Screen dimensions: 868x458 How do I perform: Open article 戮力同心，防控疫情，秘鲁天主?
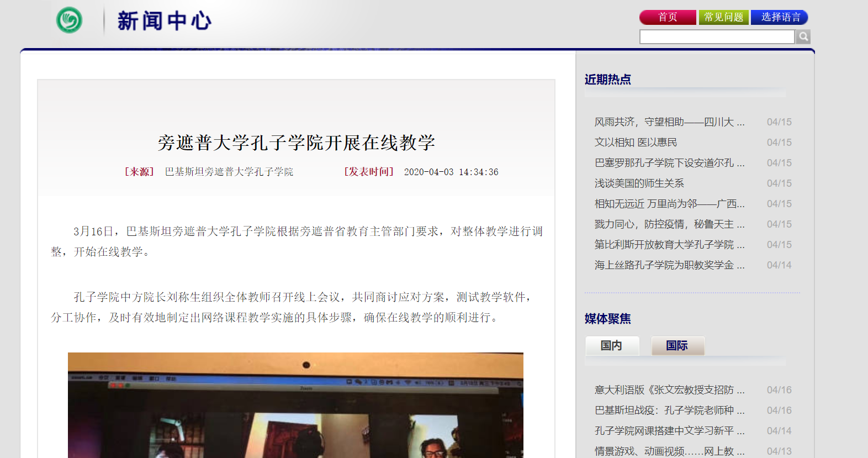click(x=669, y=224)
